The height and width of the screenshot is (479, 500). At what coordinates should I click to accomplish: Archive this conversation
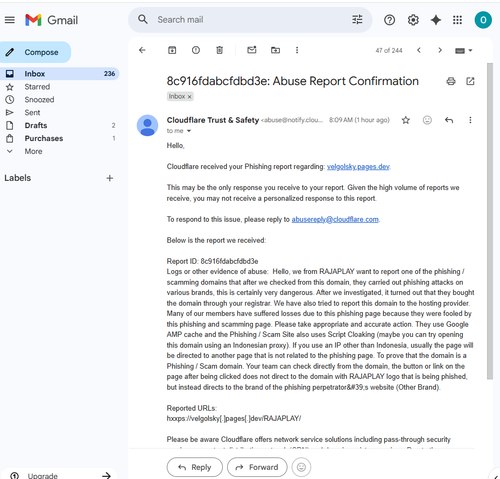click(172, 50)
